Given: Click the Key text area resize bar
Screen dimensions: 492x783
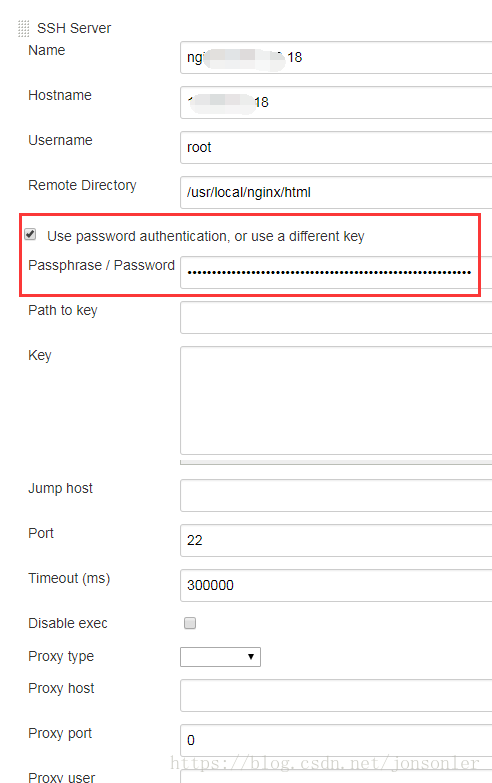Looking at the screenshot, I should (336, 462).
